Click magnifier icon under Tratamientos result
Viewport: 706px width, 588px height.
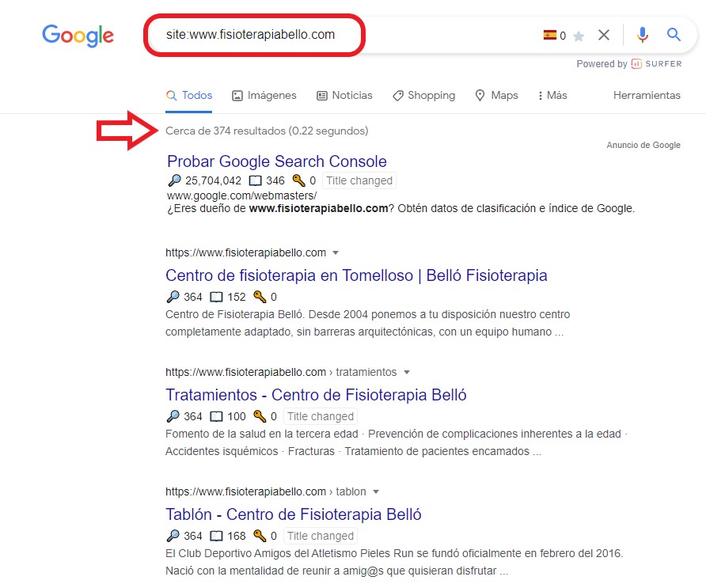click(x=173, y=416)
